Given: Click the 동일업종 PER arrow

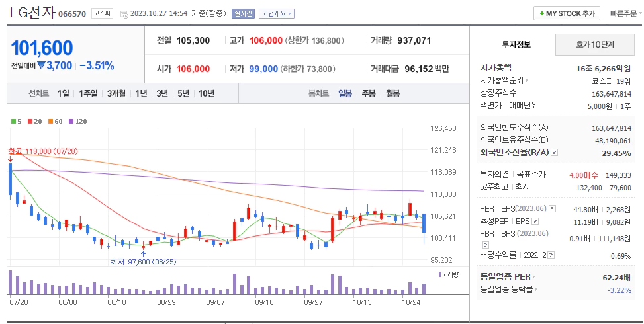Looking at the screenshot, I should 533,277.
